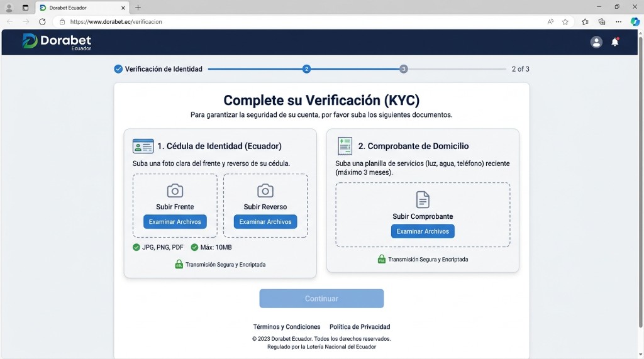Click the camera icon above Subir Frente
The width and height of the screenshot is (644, 359).
coord(175,191)
